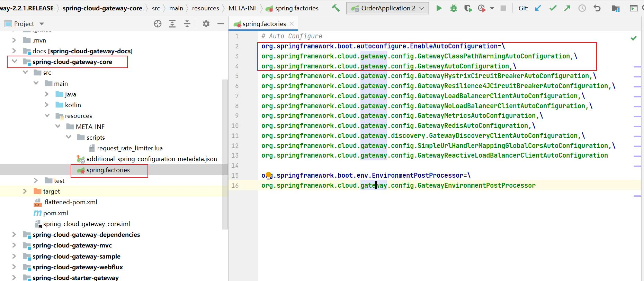Viewport: 644px width, 281px height.
Task: Hide the Project tool window
Action: click(221, 24)
